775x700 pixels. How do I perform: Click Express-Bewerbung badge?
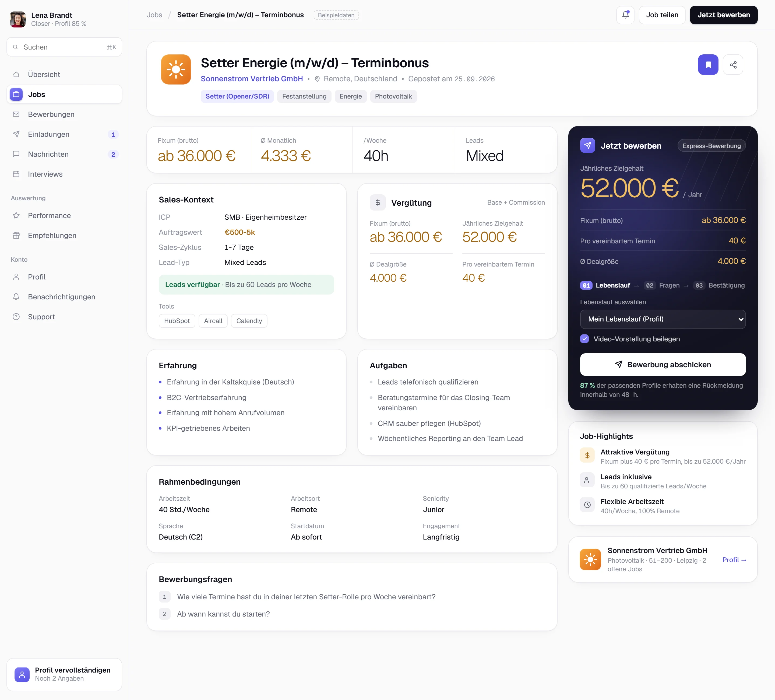711,146
